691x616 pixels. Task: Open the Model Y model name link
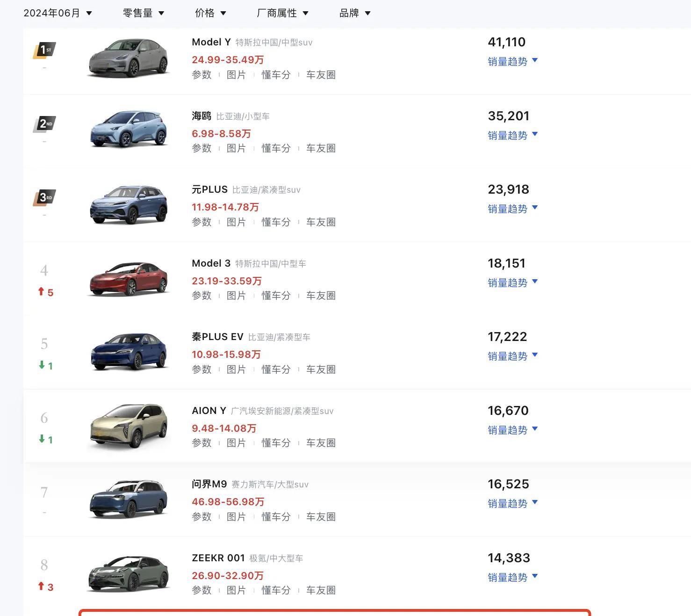click(211, 42)
